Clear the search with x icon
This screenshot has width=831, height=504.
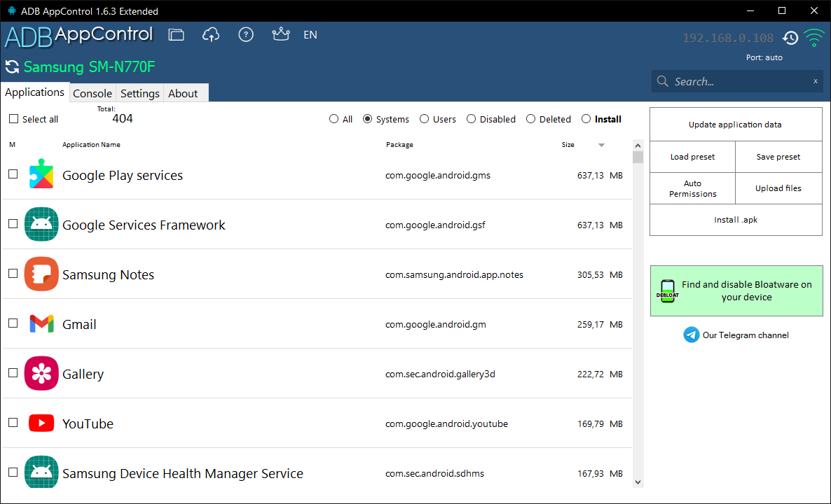[x=816, y=81]
